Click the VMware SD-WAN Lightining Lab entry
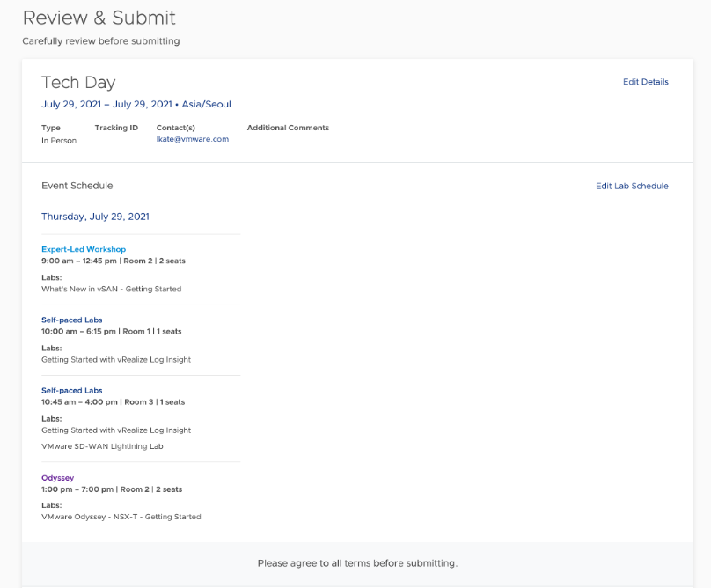The image size is (711, 588). point(102,446)
